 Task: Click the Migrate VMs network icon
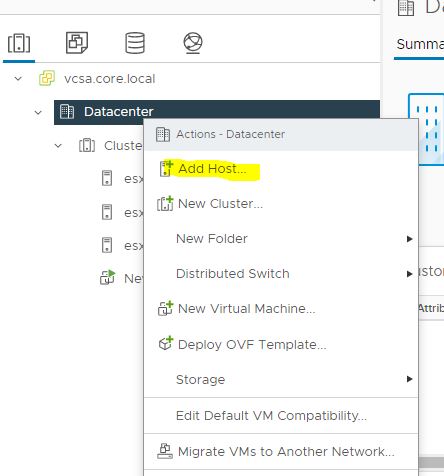coord(165,451)
